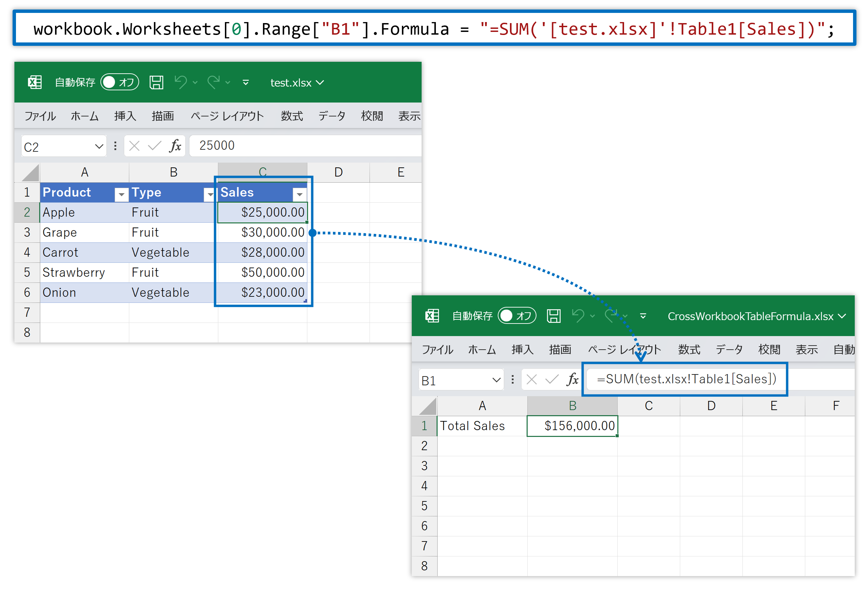The height and width of the screenshot is (589, 868).
Task: Expand the test.xlsx file name dropdown
Action: click(320, 82)
